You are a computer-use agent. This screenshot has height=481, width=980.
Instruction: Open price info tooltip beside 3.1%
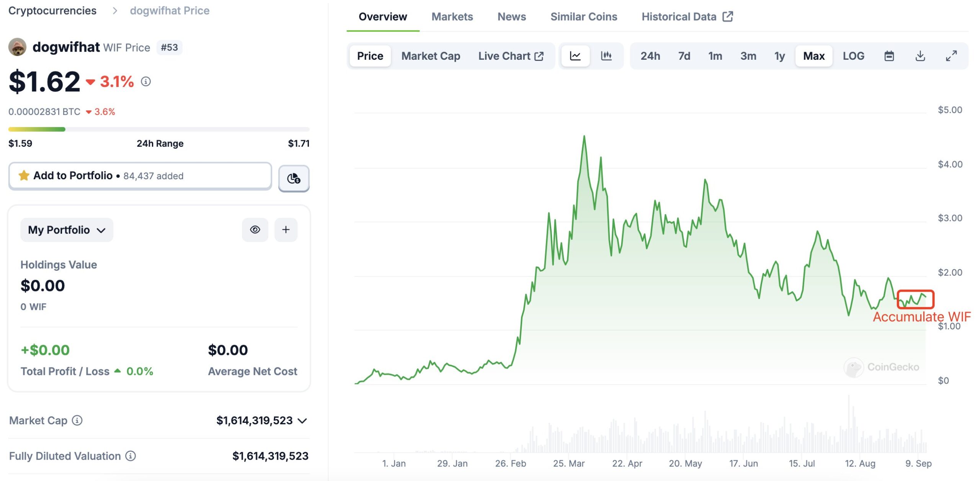pyautogui.click(x=146, y=81)
